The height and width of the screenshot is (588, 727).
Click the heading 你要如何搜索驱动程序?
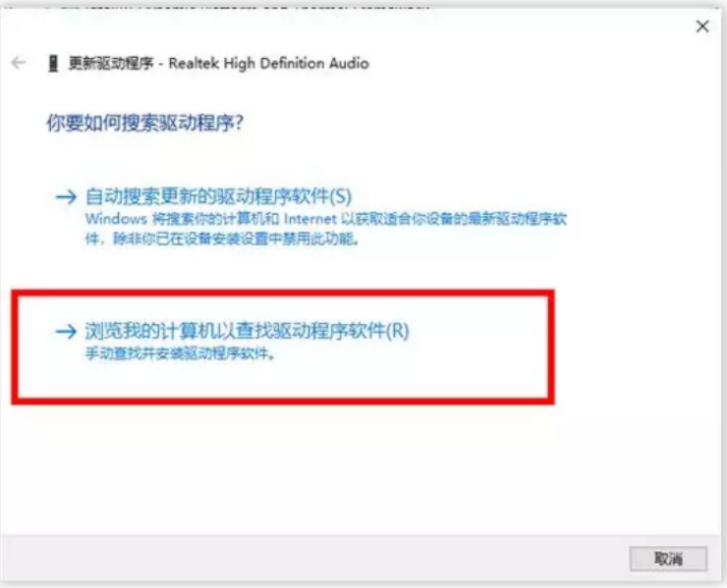click(144, 123)
